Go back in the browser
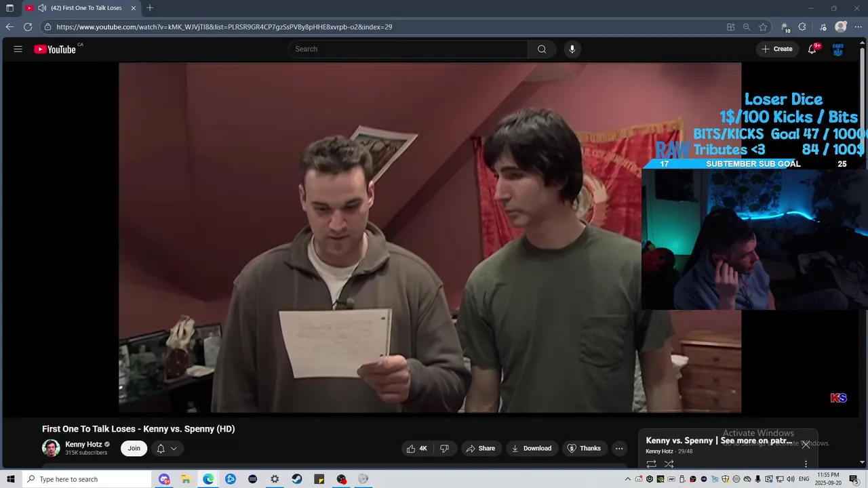Image resolution: width=868 pixels, height=488 pixels. tap(9, 27)
